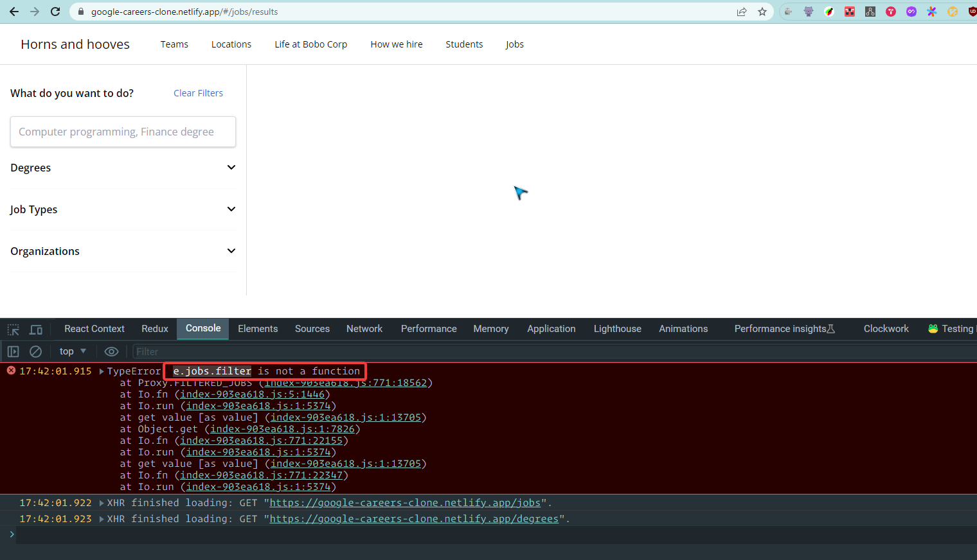This screenshot has width=977, height=560.
Task: Open the purple circle extension icon
Action: tap(911, 12)
